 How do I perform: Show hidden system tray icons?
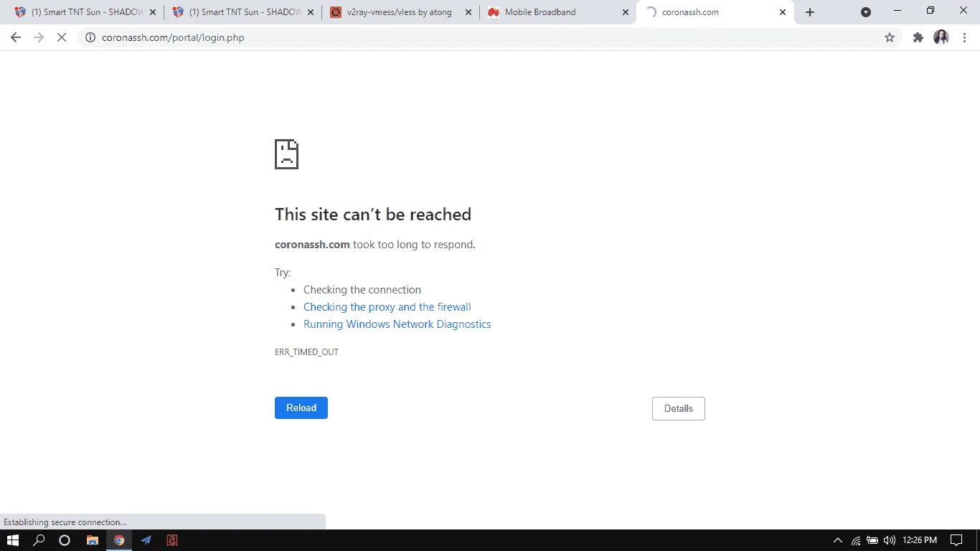[837, 540]
